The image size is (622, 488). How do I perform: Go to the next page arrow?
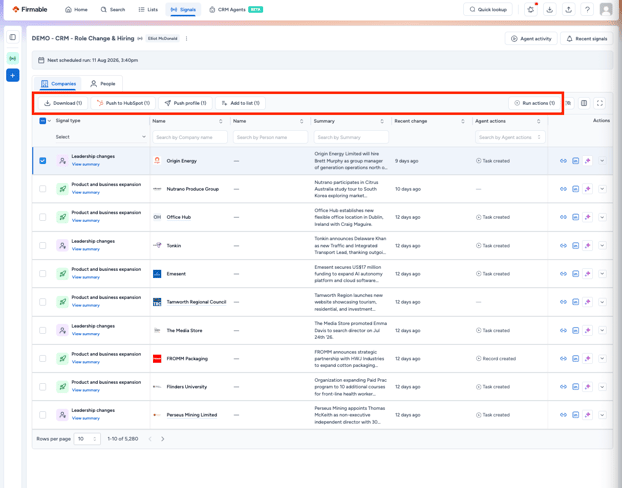[x=163, y=439]
